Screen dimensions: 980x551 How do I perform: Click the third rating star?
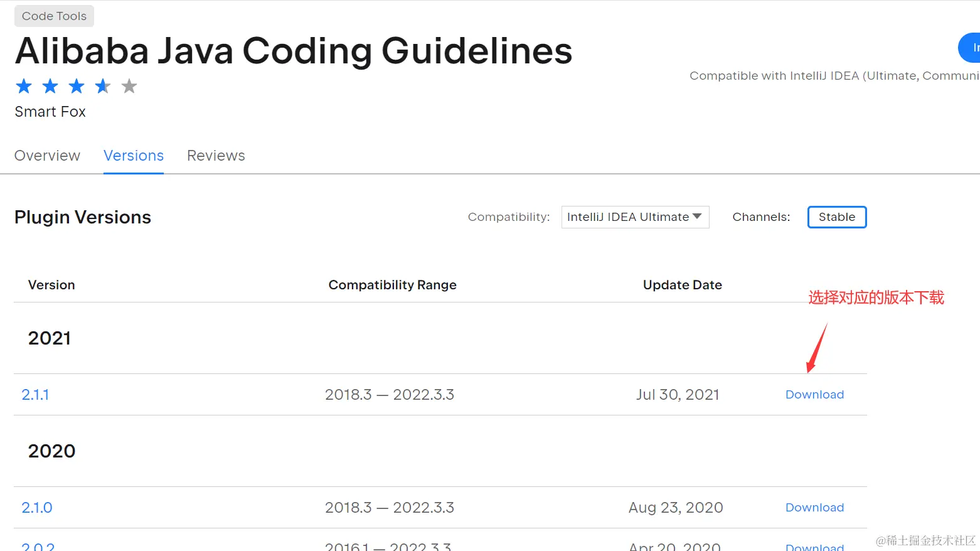(x=77, y=86)
